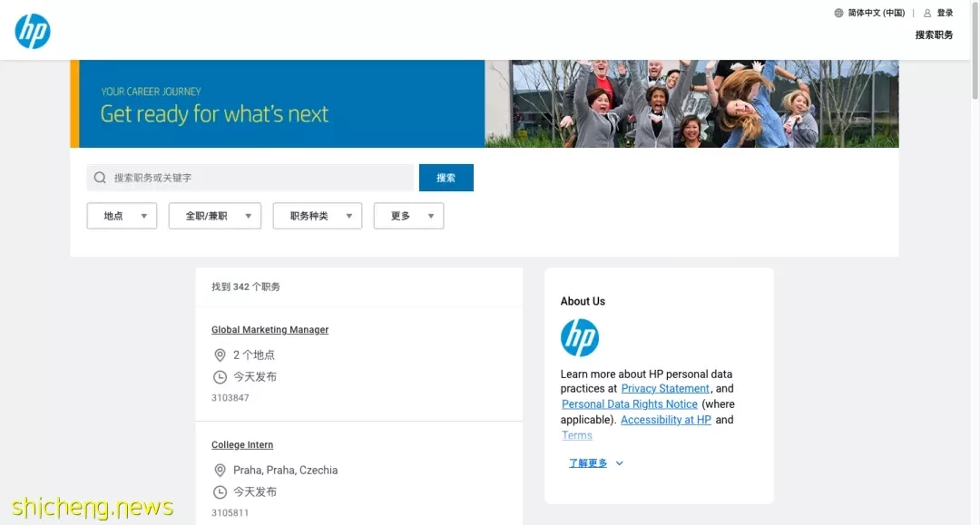Open 搜索职务 menu item in header
The width and height of the screenshot is (980, 525).
coord(934,35)
